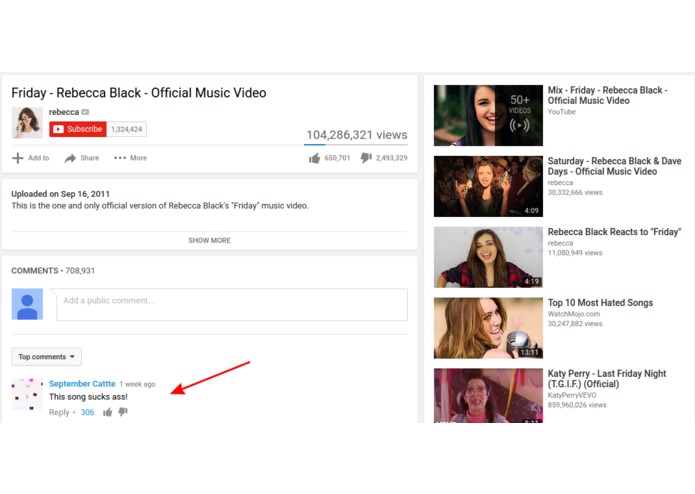This screenshot has height=494, width=695.
Task: Open September Cattte's profile link
Action: [82, 384]
